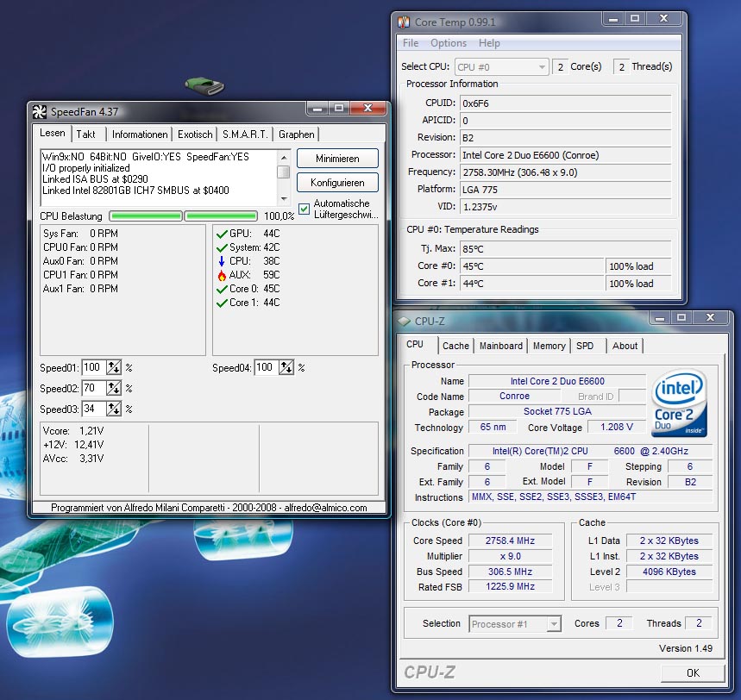741x700 pixels.
Task: Click the Speed04 value field
Action: click(267, 367)
